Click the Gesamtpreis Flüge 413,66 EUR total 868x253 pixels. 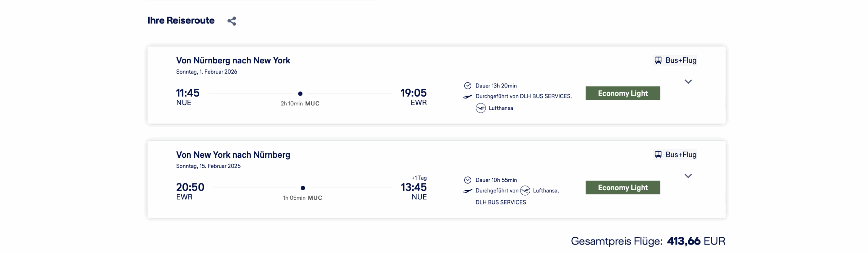click(x=648, y=241)
